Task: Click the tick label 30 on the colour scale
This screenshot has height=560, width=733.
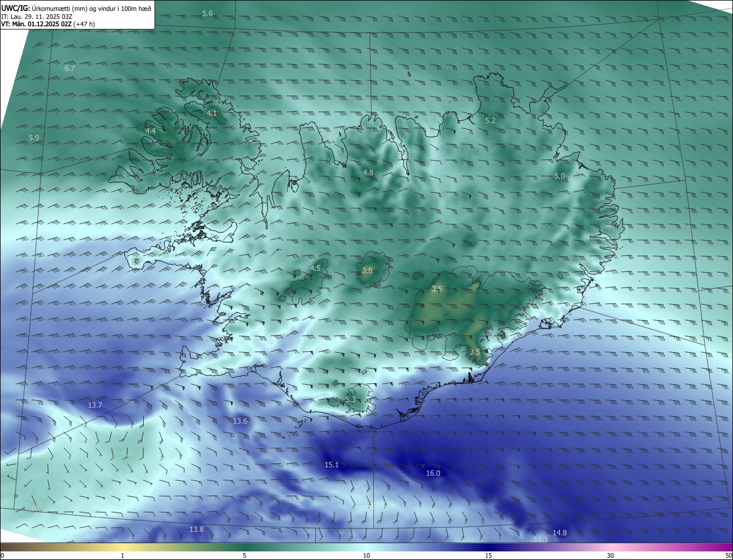Action: click(610, 555)
